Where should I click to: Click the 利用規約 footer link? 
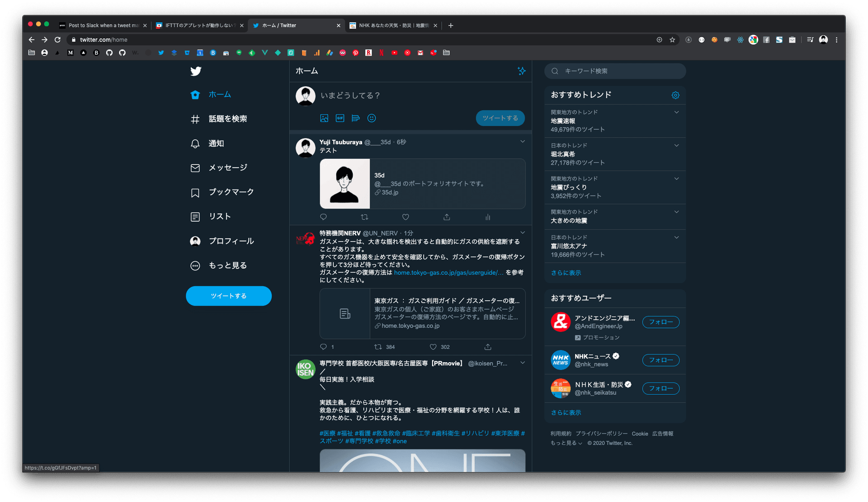(x=561, y=434)
